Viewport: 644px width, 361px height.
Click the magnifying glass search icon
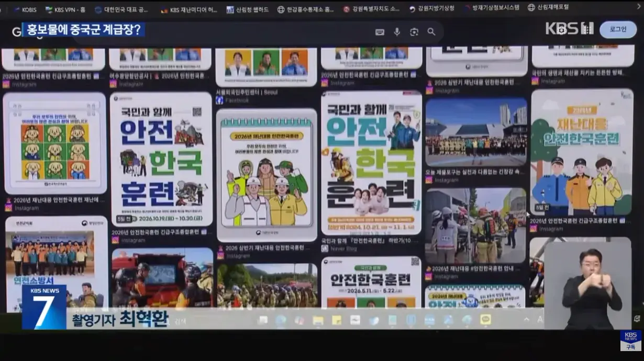tap(431, 32)
